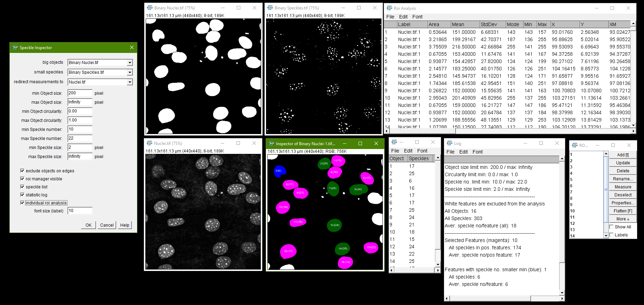Screen dimensions: 644x305
Task: Toggle exclude objects on edges checkbox
Action: [x=22, y=171]
